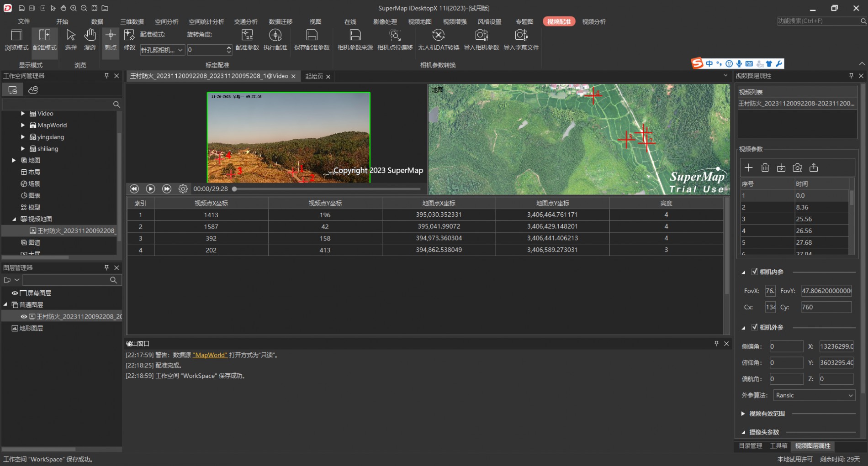Disable the 相机外参 checkbox
The height and width of the screenshot is (466, 868).
(755, 327)
